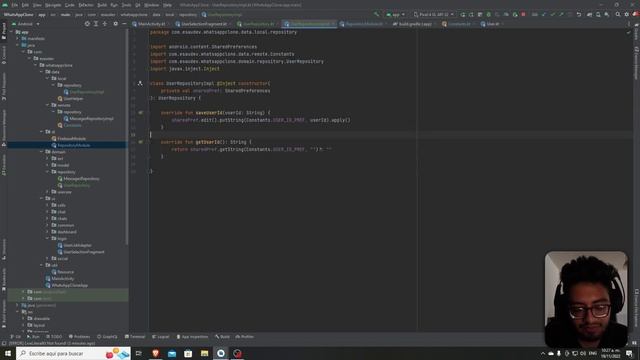Switch to UserSelectionFragment.kt editor tab
Screen dimensions: 640x360
(x=204, y=24)
